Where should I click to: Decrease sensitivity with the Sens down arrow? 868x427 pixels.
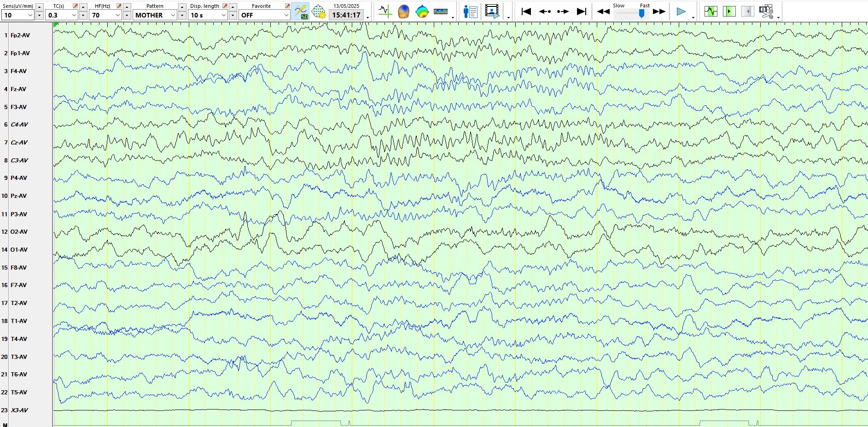point(40,15)
